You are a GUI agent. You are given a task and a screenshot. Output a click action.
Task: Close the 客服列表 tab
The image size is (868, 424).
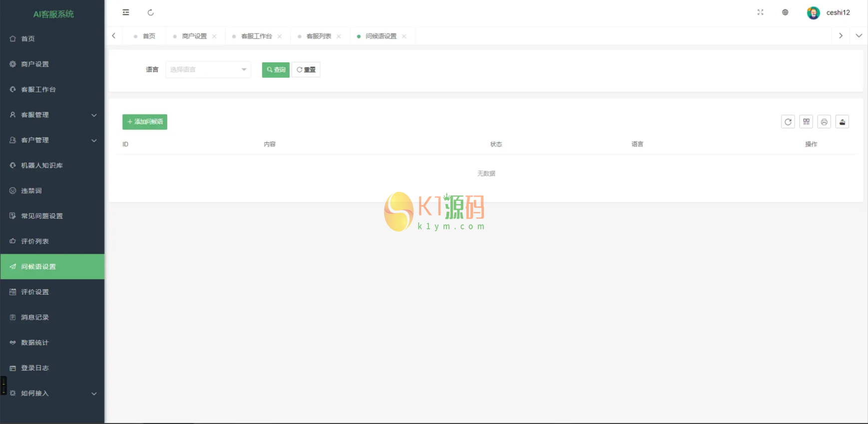coord(339,36)
